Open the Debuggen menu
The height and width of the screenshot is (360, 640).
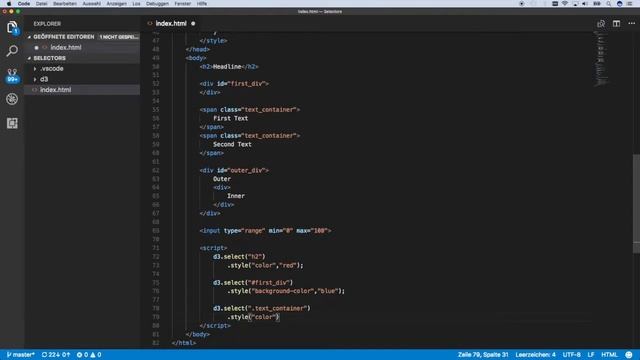(157, 4)
